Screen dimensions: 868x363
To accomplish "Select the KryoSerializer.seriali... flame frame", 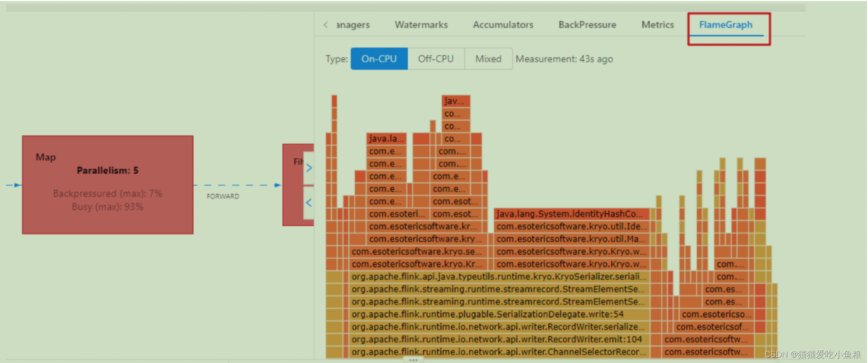I will (499, 277).
